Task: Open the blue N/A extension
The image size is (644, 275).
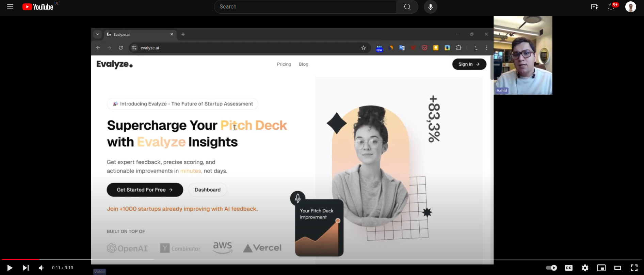Action: point(379,48)
